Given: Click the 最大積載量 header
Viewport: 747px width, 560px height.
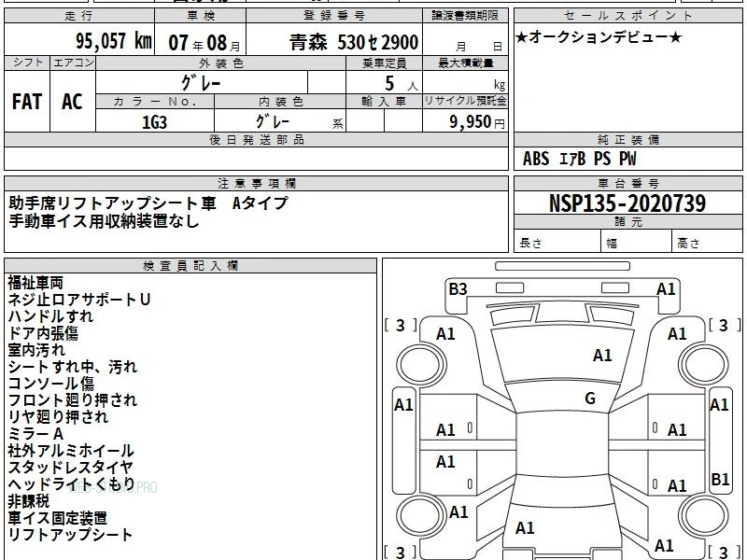Looking at the screenshot, I should pos(465,63).
